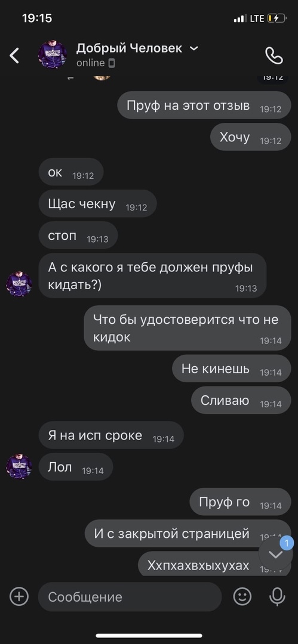Tap the "Пруф го" message bubble

pyautogui.click(x=240, y=502)
